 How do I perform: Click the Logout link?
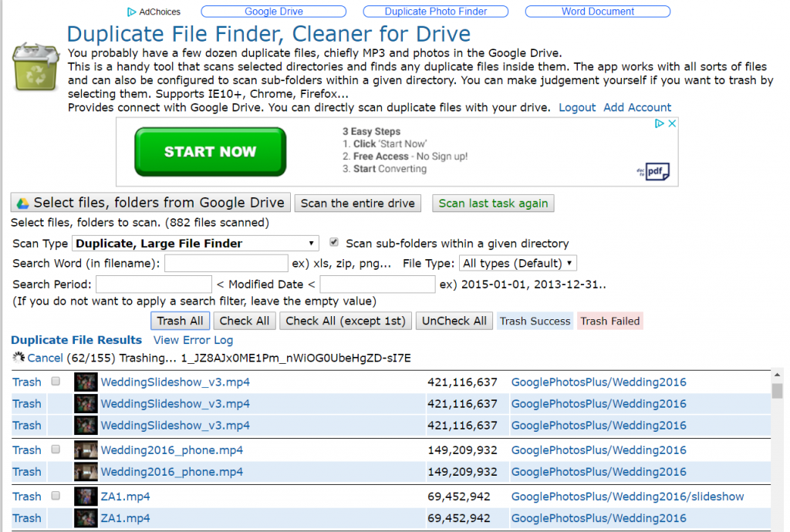click(577, 107)
